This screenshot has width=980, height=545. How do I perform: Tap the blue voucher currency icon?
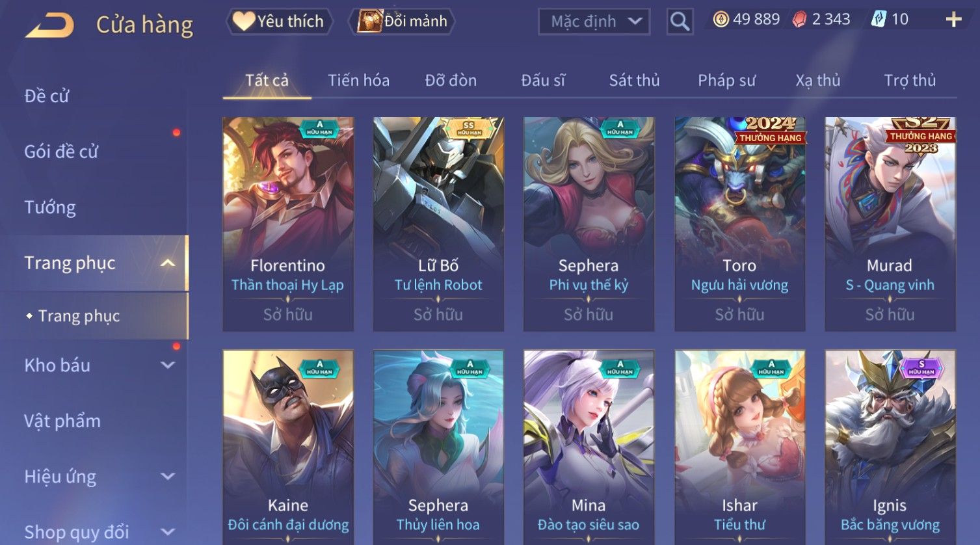tap(879, 20)
